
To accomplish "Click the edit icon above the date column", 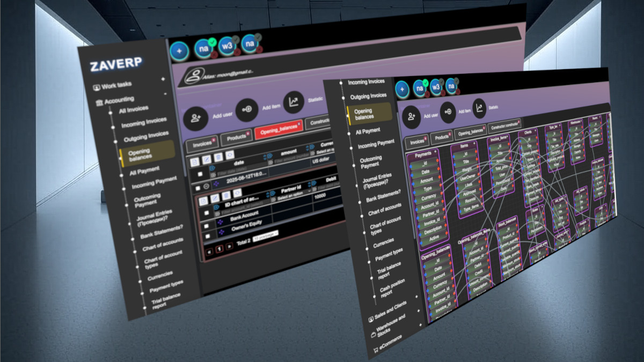I will point(207,160).
